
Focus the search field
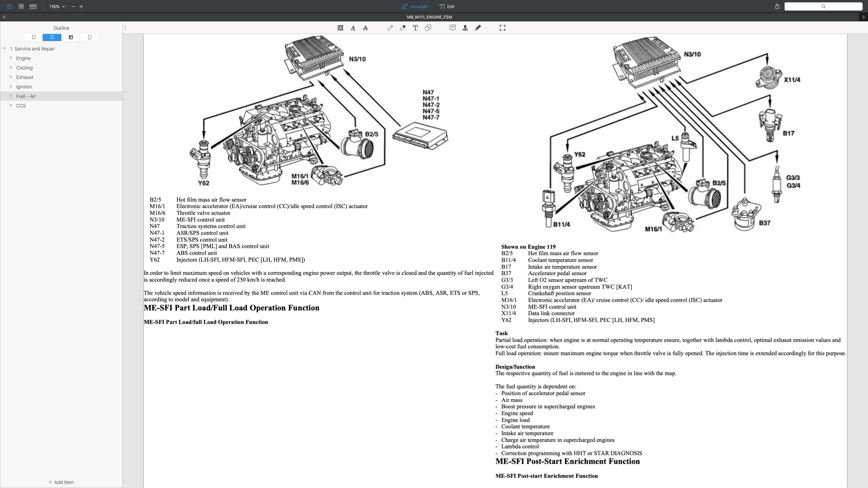823,6
